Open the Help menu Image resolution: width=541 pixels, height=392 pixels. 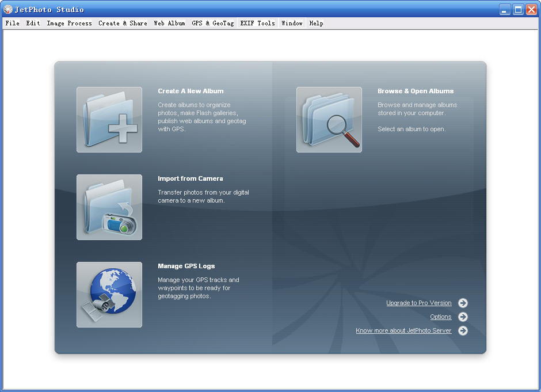pyautogui.click(x=316, y=24)
